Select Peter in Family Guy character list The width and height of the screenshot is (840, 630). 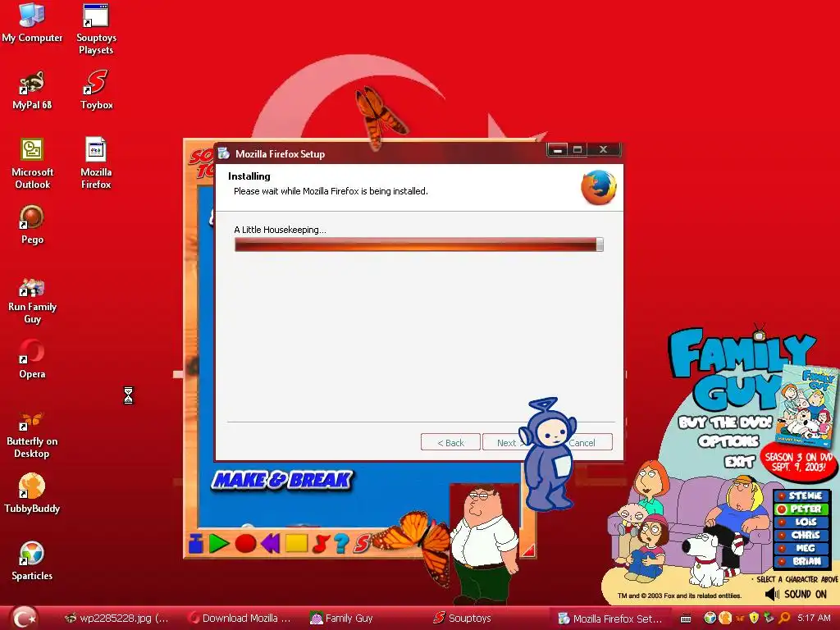click(x=802, y=509)
